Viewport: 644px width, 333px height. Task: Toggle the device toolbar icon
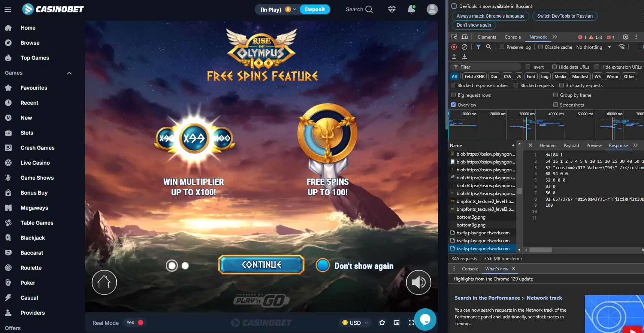click(x=465, y=37)
